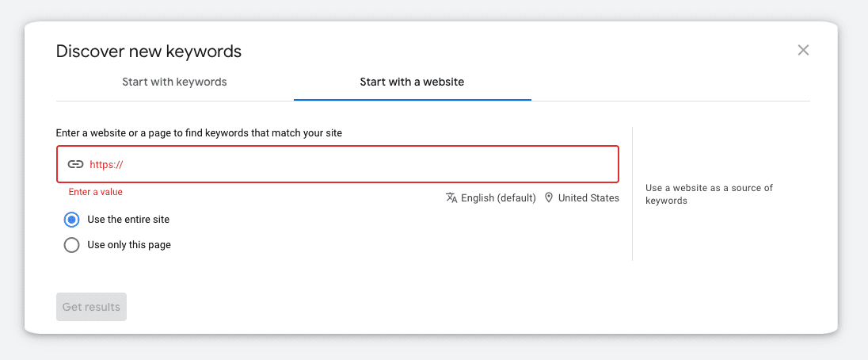The width and height of the screenshot is (868, 360).
Task: Click the https:// placeholder text
Action: pyautogui.click(x=106, y=164)
